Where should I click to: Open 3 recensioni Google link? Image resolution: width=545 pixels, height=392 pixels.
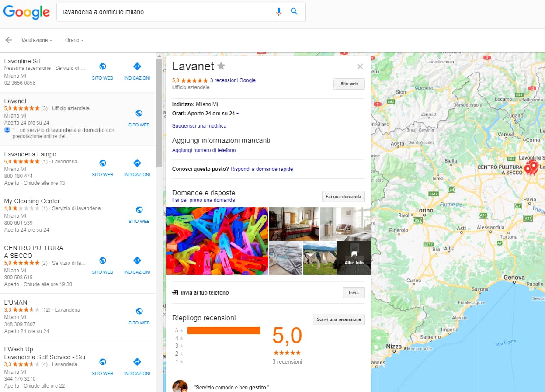point(233,80)
